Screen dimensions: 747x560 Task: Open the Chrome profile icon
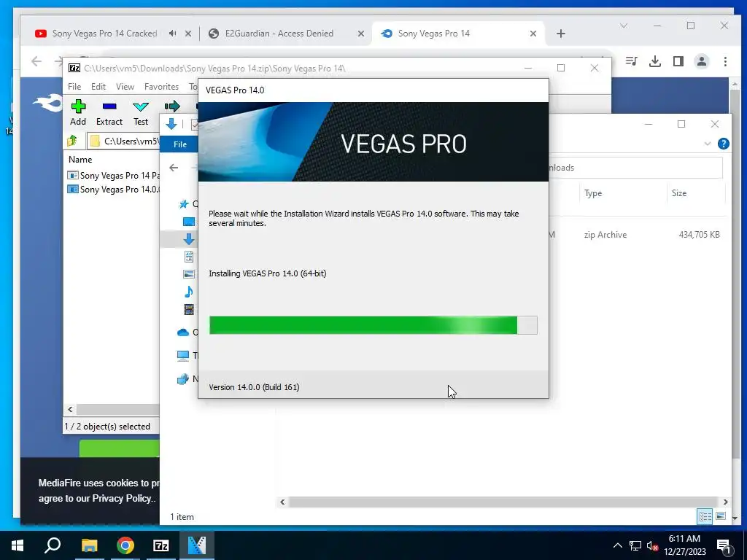702,61
